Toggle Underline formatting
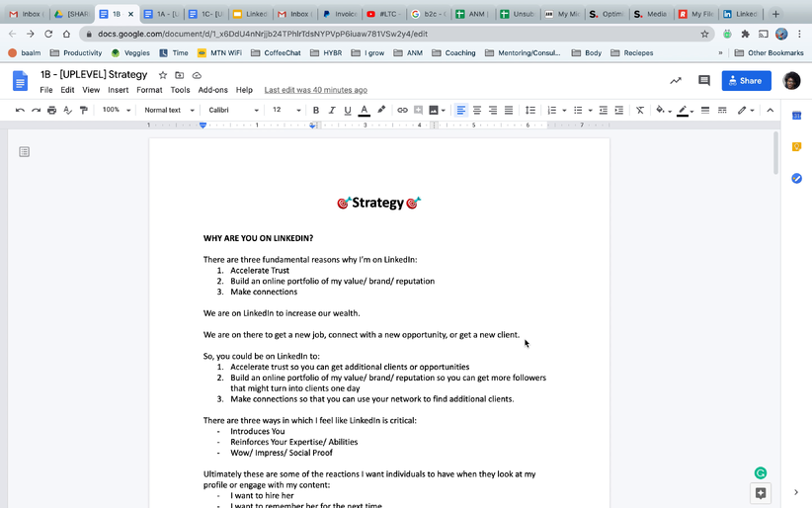Viewport: 812px width, 508px height. click(x=348, y=110)
